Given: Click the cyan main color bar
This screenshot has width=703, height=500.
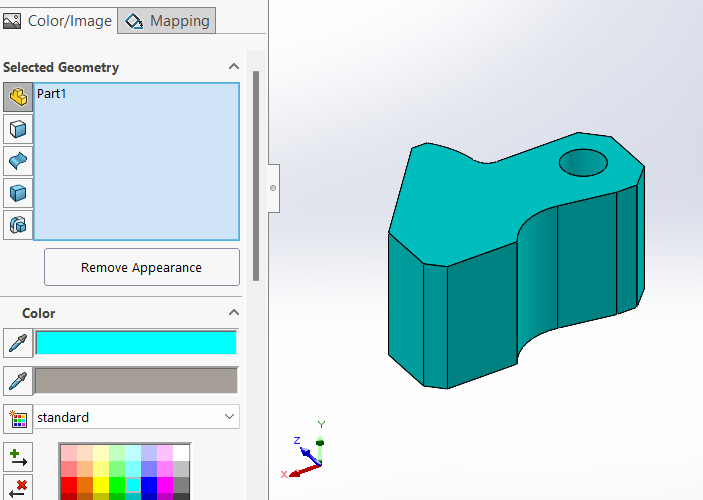Looking at the screenshot, I should point(136,343).
